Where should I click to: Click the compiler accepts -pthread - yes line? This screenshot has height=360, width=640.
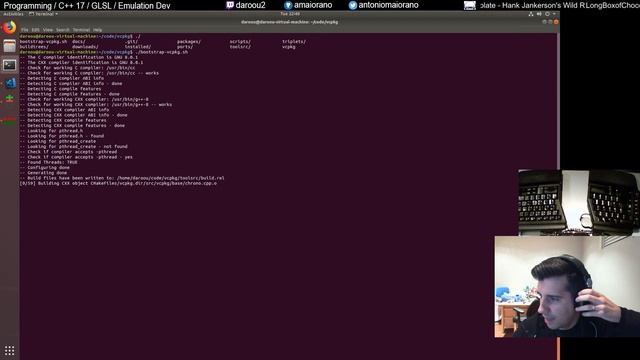pyautogui.click(x=76, y=157)
